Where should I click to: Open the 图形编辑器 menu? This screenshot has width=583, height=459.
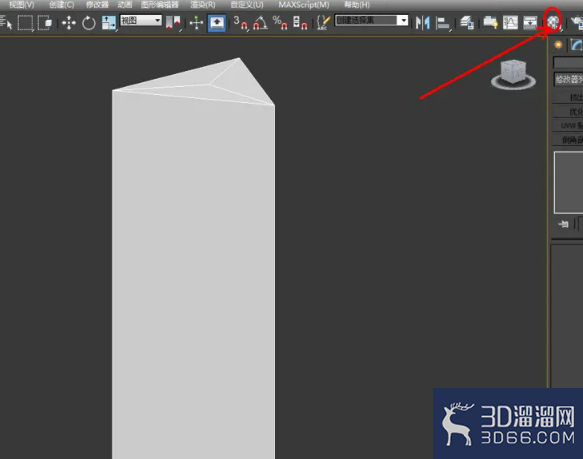160,5
